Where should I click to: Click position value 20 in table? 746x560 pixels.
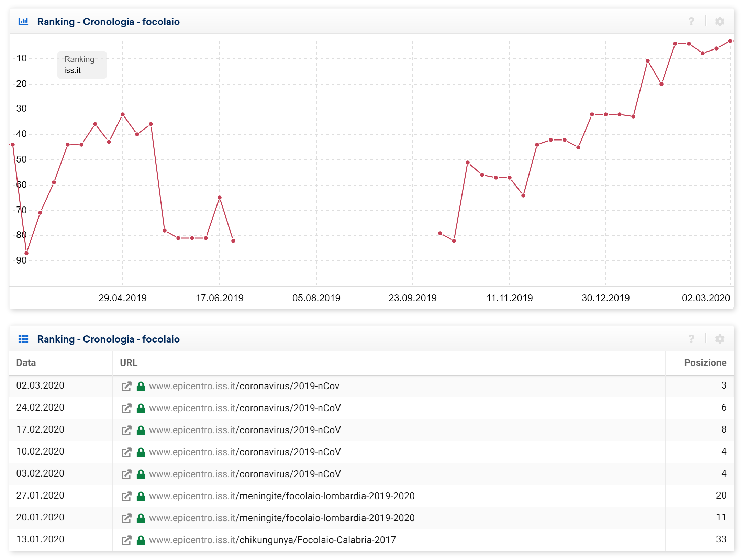(721, 495)
